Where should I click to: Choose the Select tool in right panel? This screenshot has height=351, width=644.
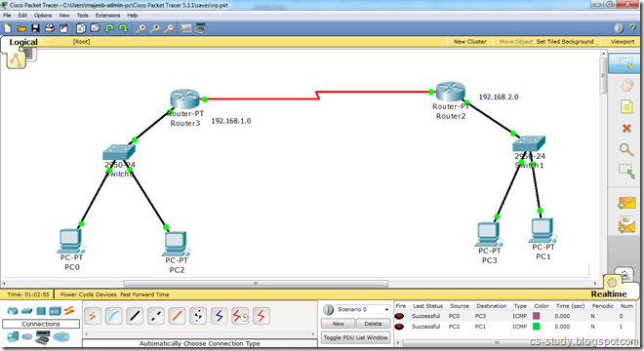625,63
